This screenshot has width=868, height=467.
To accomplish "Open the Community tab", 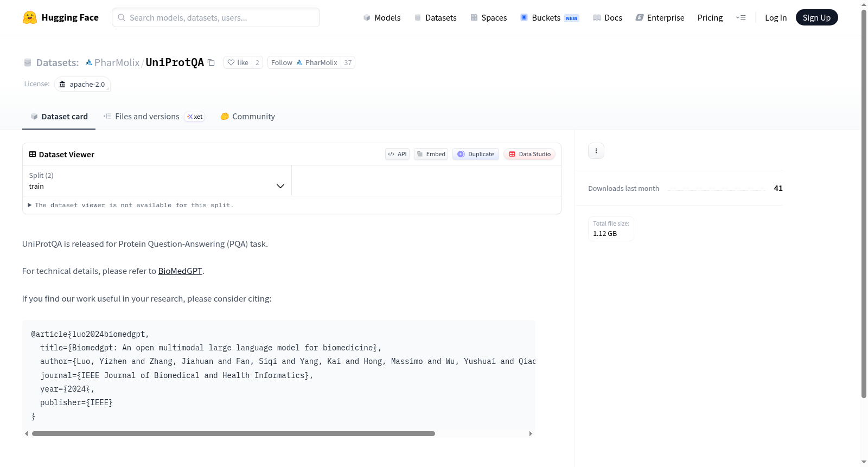I will click(x=247, y=117).
